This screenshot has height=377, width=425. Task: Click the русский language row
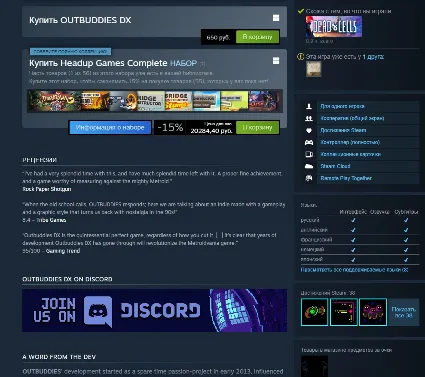tap(360, 220)
